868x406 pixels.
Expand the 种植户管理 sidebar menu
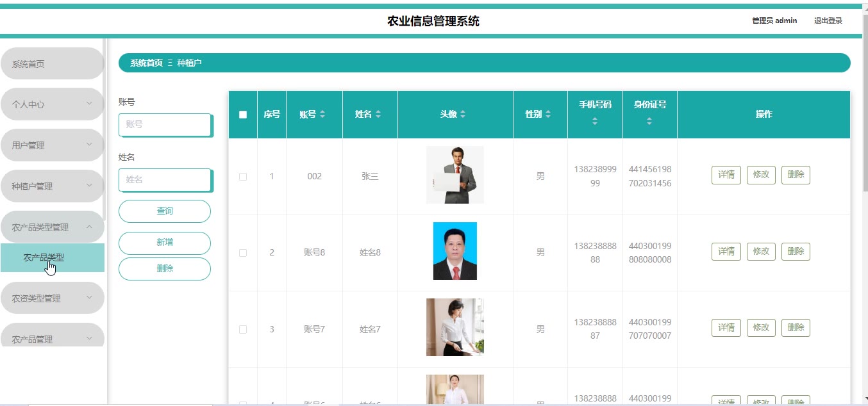pos(52,186)
